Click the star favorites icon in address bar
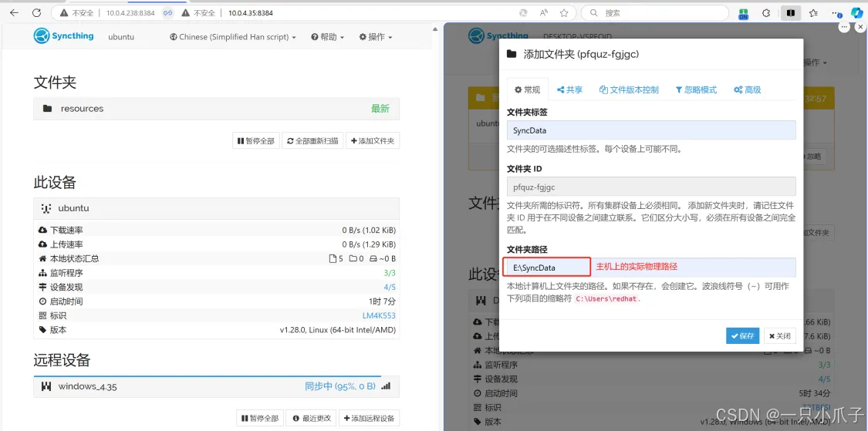 click(x=564, y=13)
